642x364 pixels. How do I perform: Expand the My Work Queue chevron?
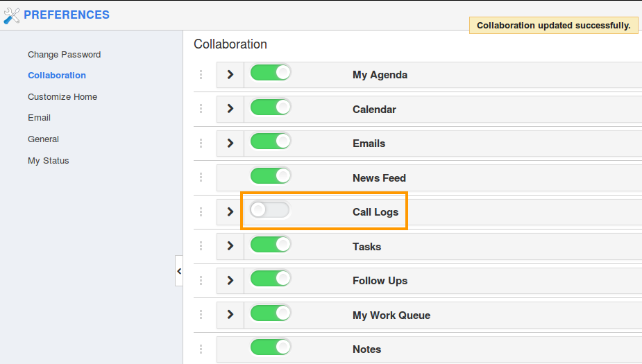[x=230, y=314]
